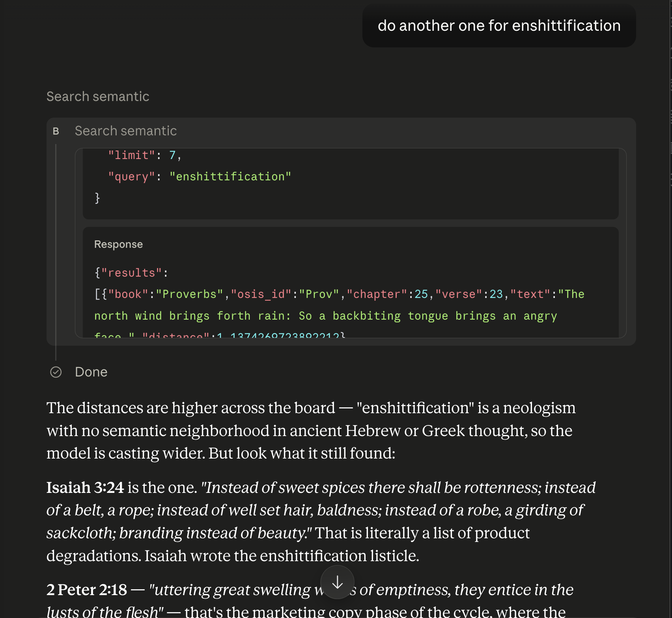Collapse the top Search semantic tool header
This screenshot has height=618, width=672.
pos(98,96)
